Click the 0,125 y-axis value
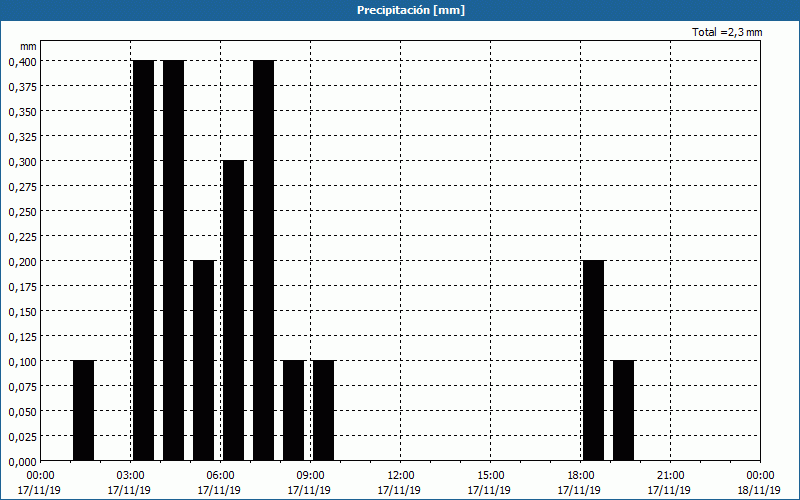 [22, 337]
